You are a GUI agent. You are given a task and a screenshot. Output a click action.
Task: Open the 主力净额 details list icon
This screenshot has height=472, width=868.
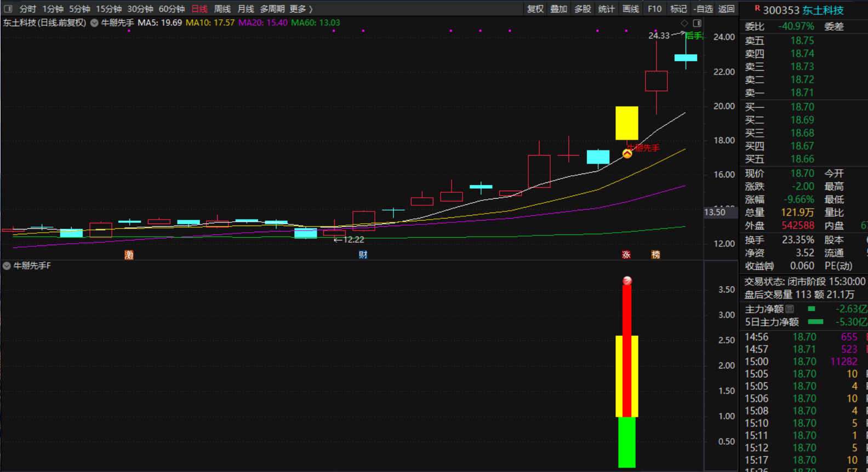[790, 309]
